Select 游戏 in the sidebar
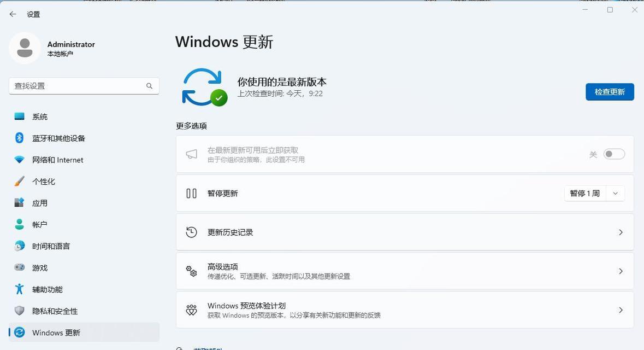Viewport: 644px width, 350px height. tap(84, 268)
